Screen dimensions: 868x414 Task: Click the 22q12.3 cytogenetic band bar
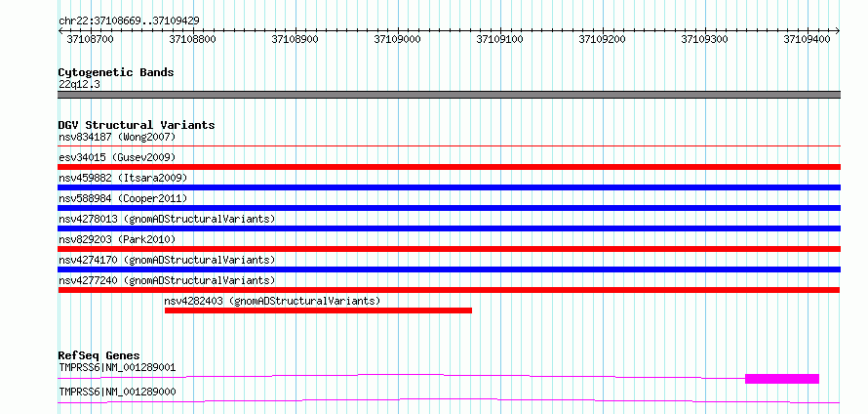(x=449, y=95)
